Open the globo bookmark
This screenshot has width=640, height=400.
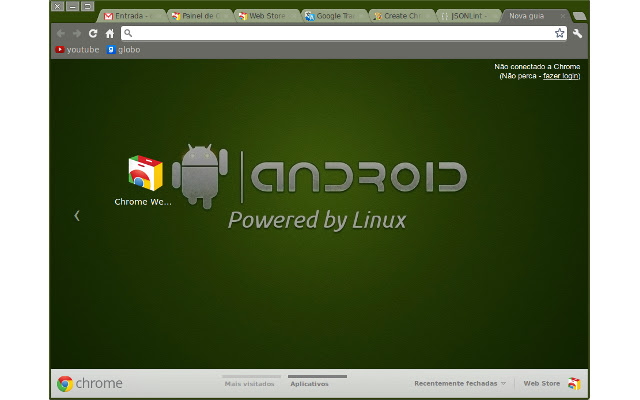(124, 50)
